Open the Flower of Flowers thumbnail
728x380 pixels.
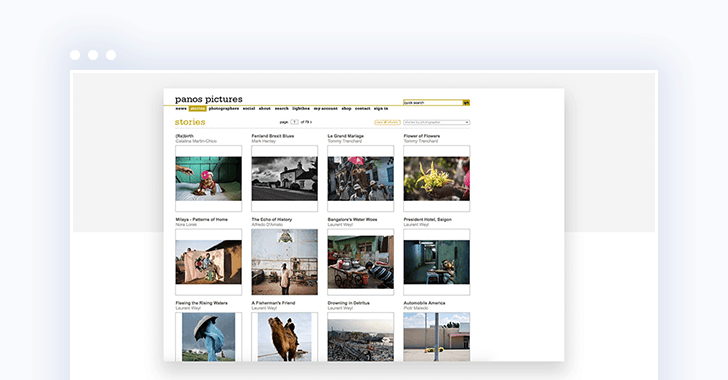pos(436,178)
